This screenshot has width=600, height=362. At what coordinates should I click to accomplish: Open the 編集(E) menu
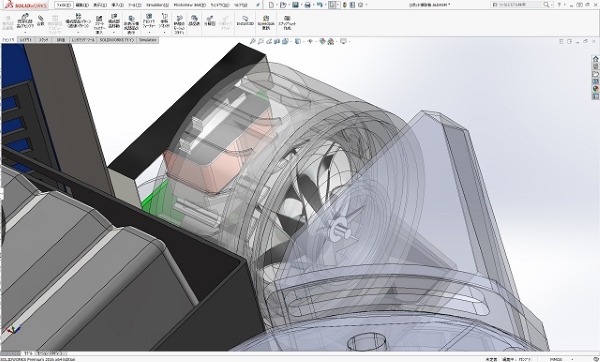[82, 5]
